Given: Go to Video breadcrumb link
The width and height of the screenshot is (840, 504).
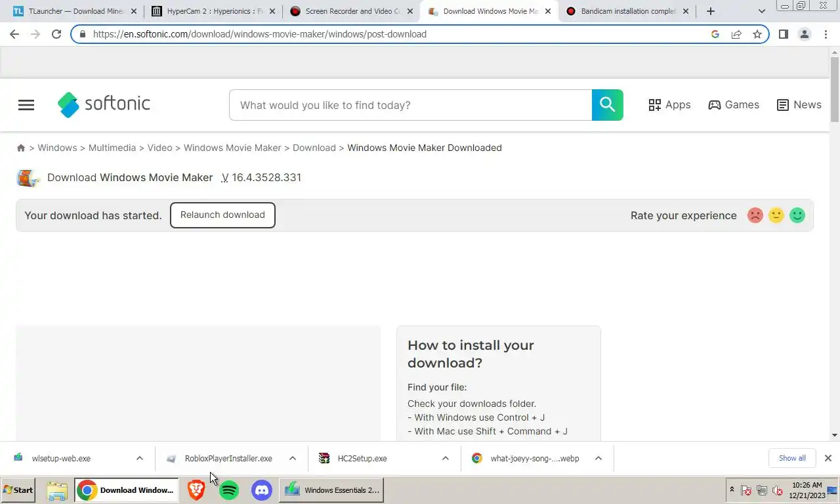Looking at the screenshot, I should click(x=159, y=148).
